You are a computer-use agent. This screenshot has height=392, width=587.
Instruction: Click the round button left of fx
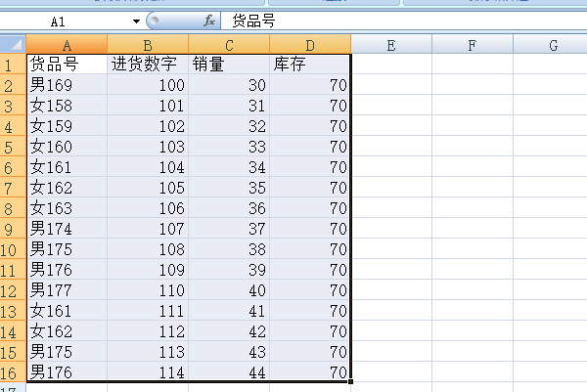155,21
